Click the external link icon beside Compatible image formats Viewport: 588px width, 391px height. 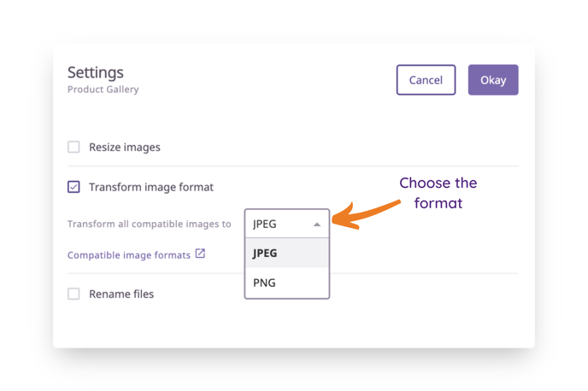(200, 254)
